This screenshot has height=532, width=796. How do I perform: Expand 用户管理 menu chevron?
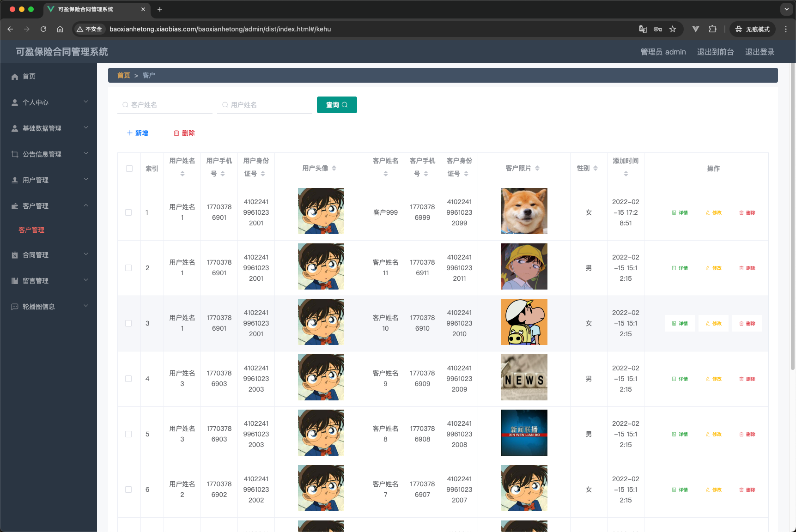pos(86,180)
